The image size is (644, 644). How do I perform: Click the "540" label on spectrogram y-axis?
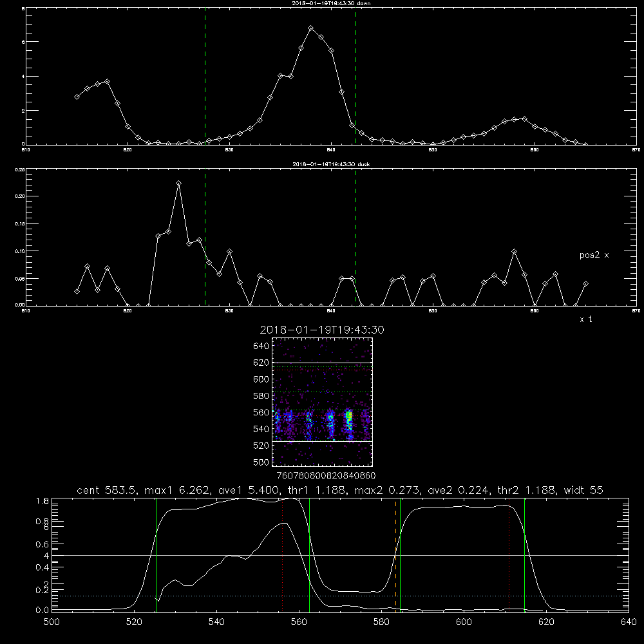click(x=261, y=429)
